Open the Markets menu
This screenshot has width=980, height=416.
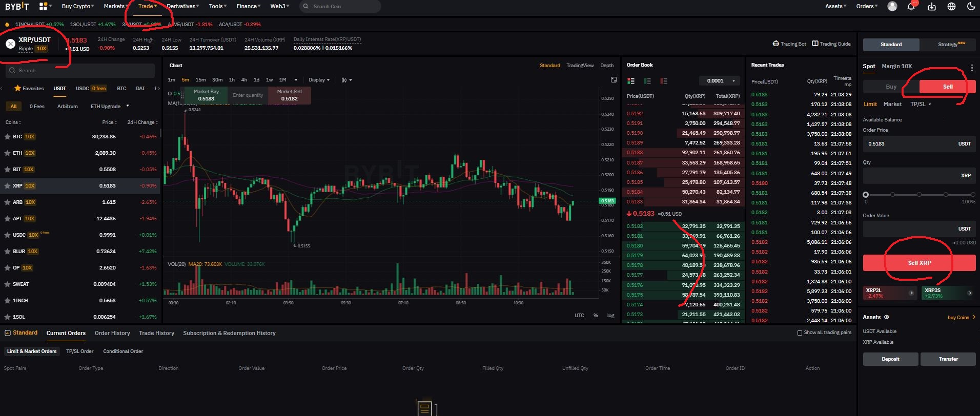click(x=115, y=6)
